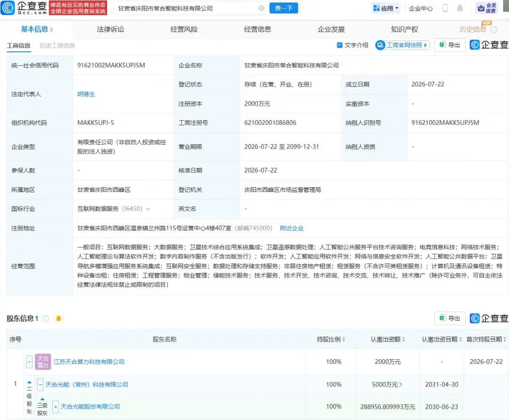This screenshot has width=509, height=420.
Task: Select the business term 2026-07-22 至 2099-12-31
Action: point(282,147)
